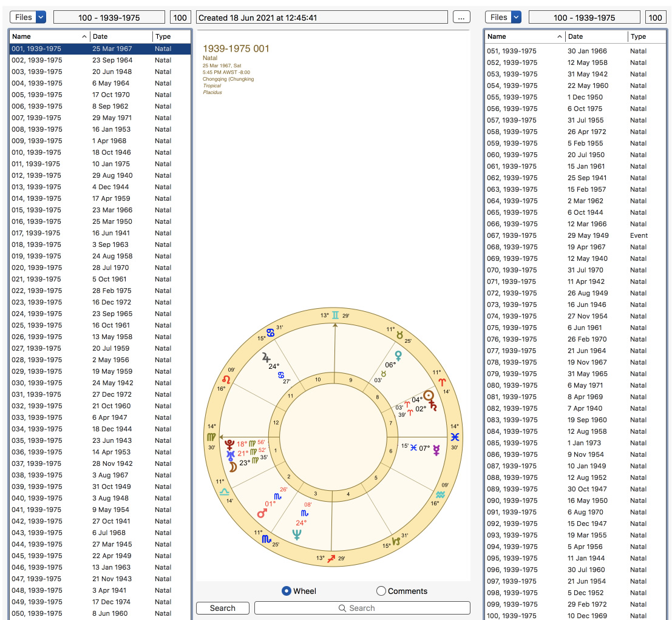Click the Jupiter glyph in the chart wheel
Screen dimensions: 672x620
tap(266, 357)
